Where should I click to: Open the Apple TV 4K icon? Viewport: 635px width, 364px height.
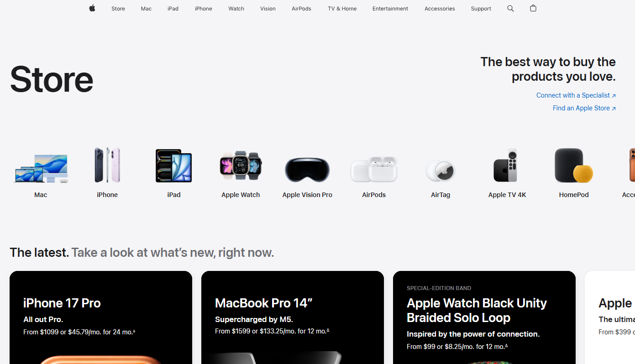(506, 166)
